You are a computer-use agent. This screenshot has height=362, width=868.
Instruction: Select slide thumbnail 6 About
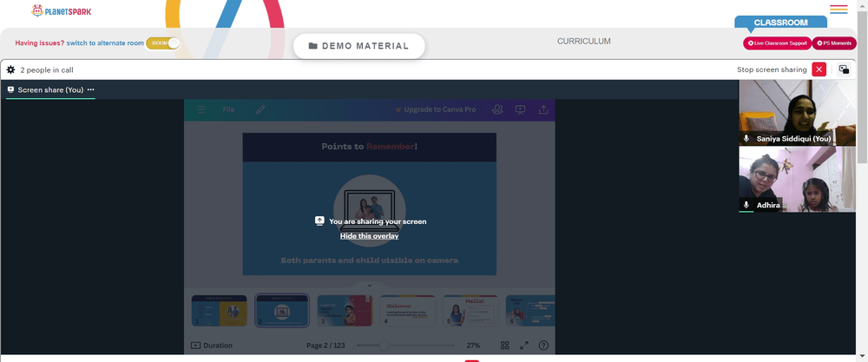tap(530, 311)
